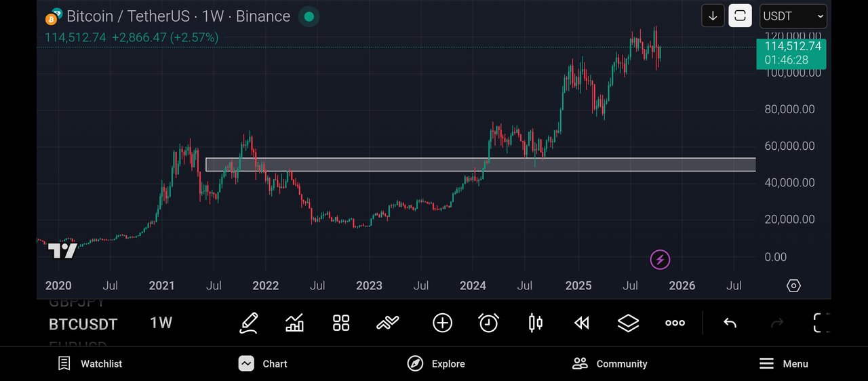This screenshot has width=868, height=381.
Task: Open the candlestick chart type icon
Action: (535, 323)
